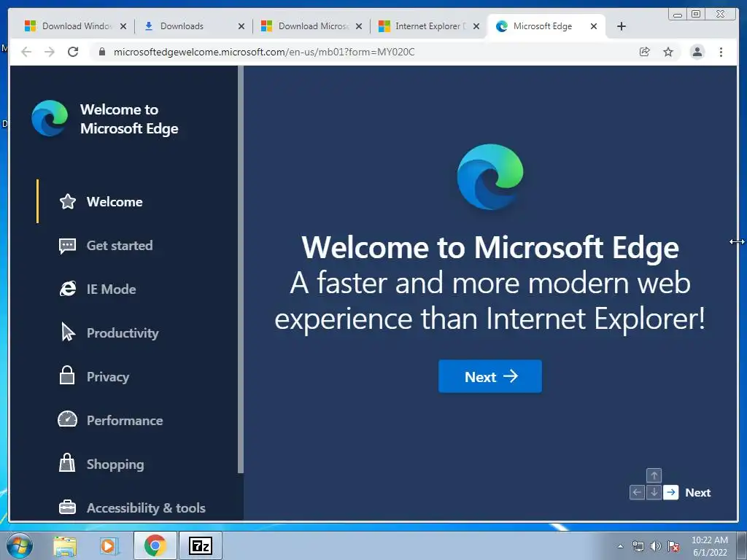Screen dimensions: 747x560
Task: Click the Next label beside arrow keys
Action: [697, 493]
